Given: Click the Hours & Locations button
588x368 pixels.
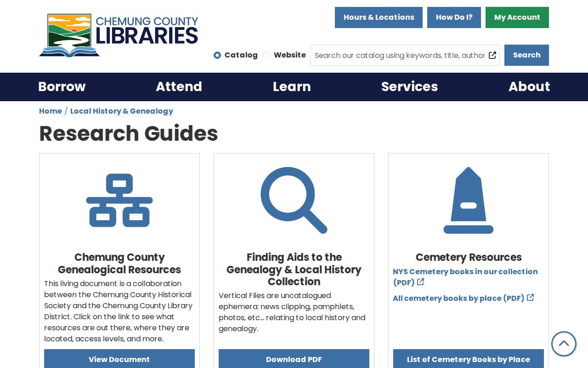Looking at the screenshot, I should point(379,17).
